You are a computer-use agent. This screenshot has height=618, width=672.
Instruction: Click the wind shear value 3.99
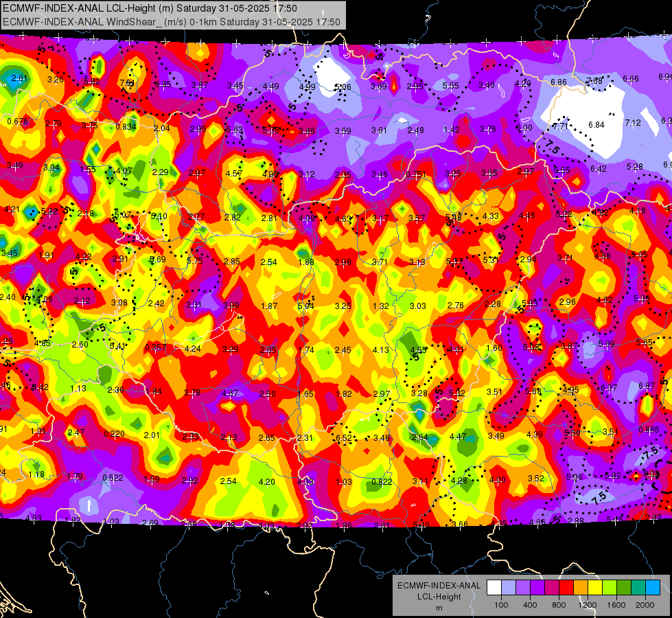(x=231, y=306)
